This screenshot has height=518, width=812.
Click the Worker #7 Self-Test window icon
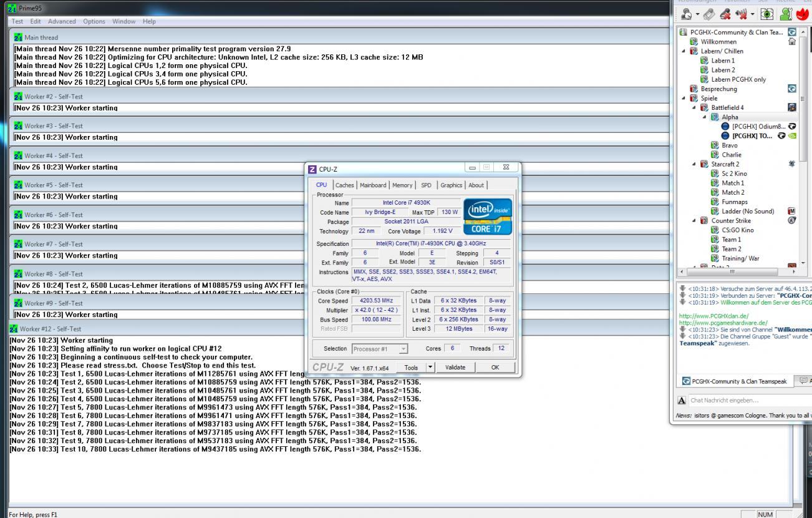18,244
